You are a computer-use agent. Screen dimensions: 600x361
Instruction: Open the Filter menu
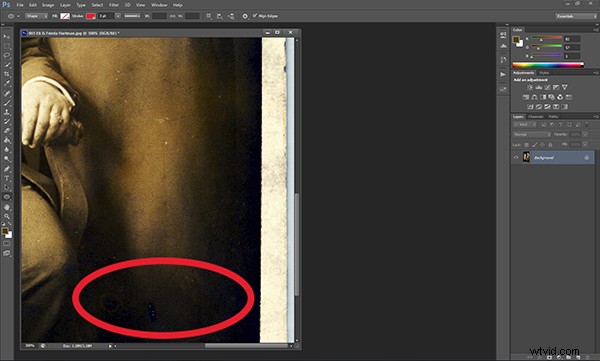point(114,5)
